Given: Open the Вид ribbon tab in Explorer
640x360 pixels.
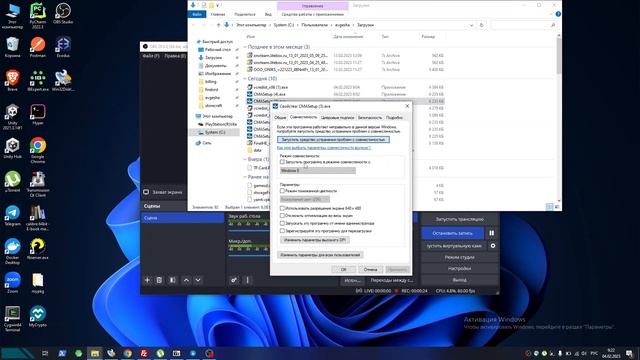Looking at the screenshot, I should [x=268, y=14].
